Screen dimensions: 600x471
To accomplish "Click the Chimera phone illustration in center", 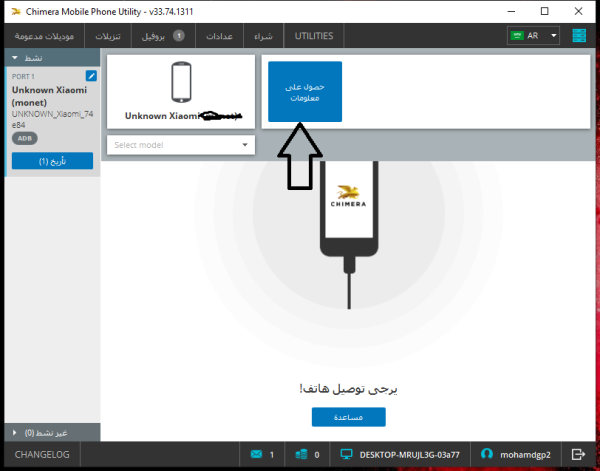I will (349, 235).
